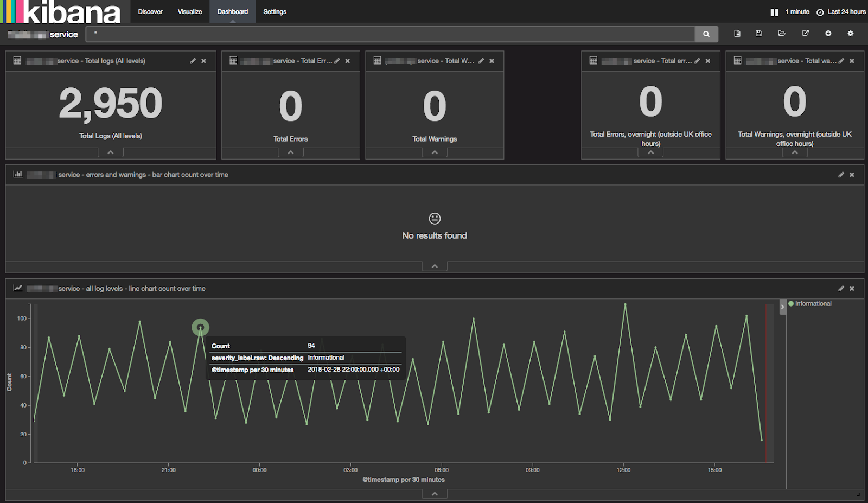
Task: Expand the Total Logs panel spy chevron
Action: pos(111,152)
